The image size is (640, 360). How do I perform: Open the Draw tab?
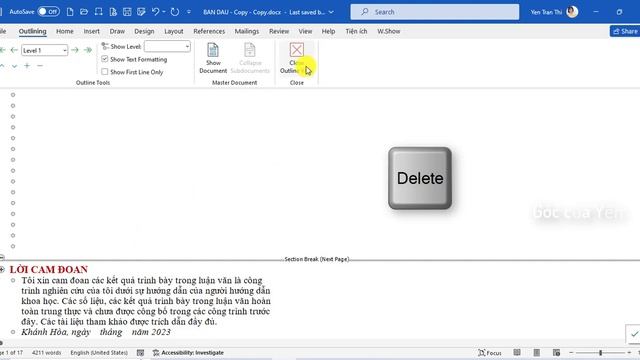[117, 31]
